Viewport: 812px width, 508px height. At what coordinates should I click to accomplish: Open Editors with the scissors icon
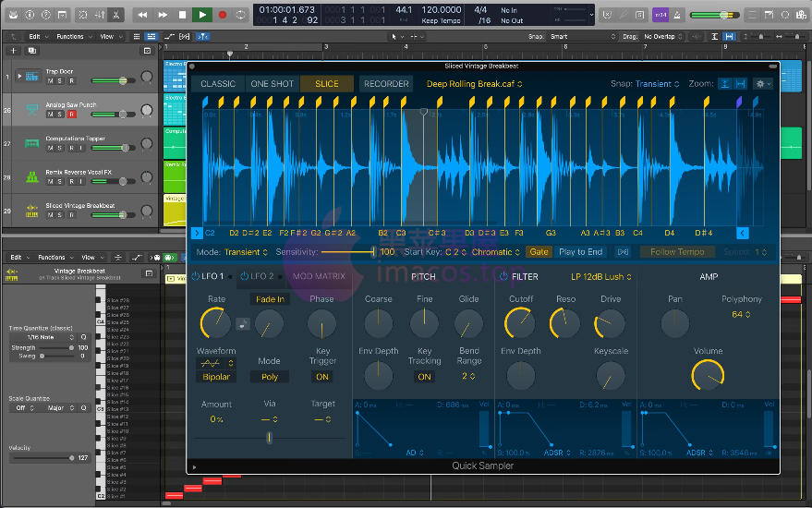(x=116, y=15)
